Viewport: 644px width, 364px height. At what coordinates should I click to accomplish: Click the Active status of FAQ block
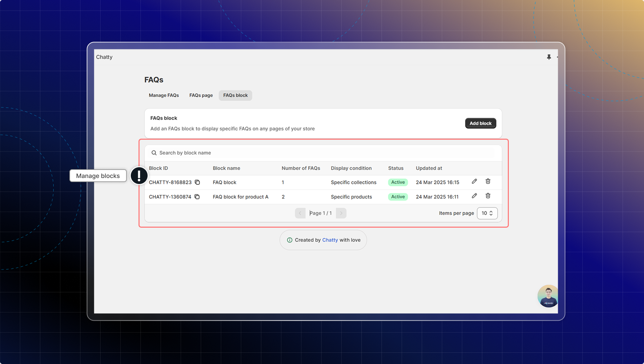point(398,182)
